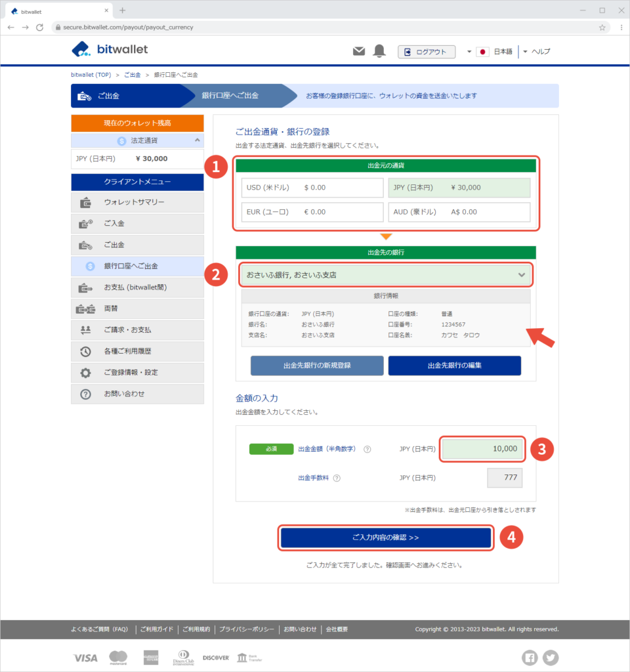Click the gear icon for ご登録情報・設定
Viewport: 630px width, 672px height.
pyautogui.click(x=86, y=373)
